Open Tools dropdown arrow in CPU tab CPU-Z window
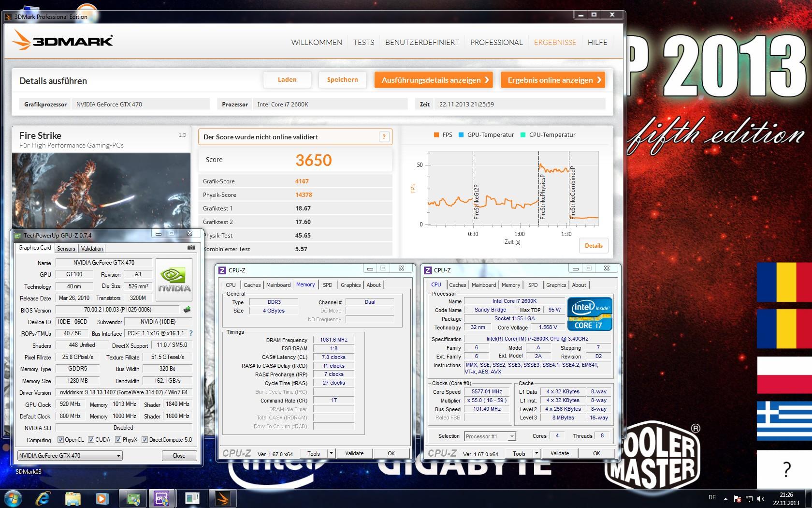812x508 pixels. pyautogui.click(x=536, y=453)
